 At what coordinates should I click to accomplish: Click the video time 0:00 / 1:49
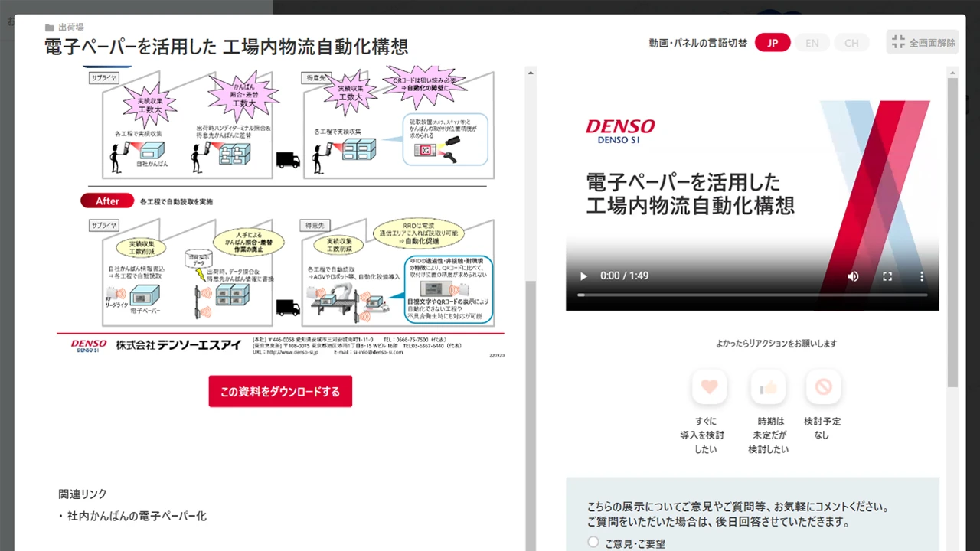[624, 276]
